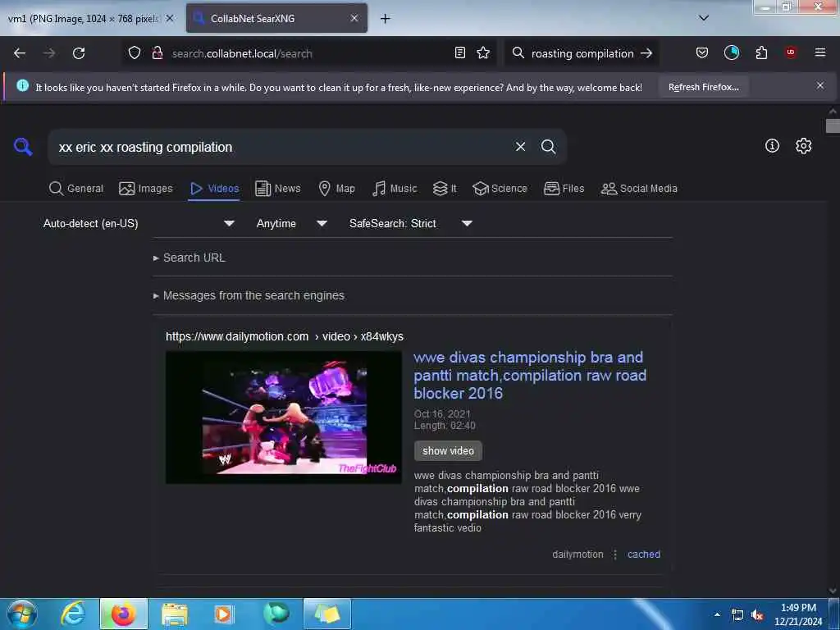Click the page vertical scrollbar thumb
840x630 pixels.
833,126
